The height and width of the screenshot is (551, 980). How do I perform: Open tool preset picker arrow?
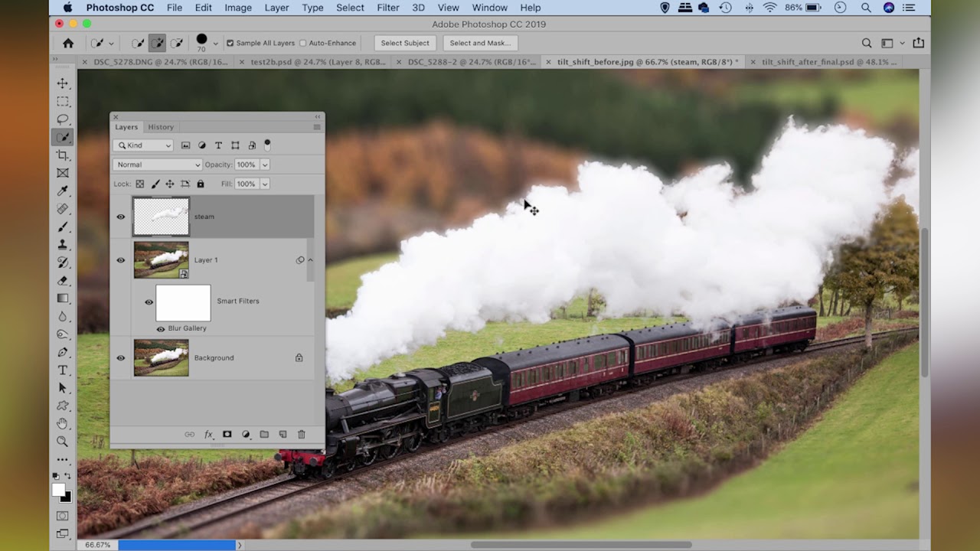[111, 44]
